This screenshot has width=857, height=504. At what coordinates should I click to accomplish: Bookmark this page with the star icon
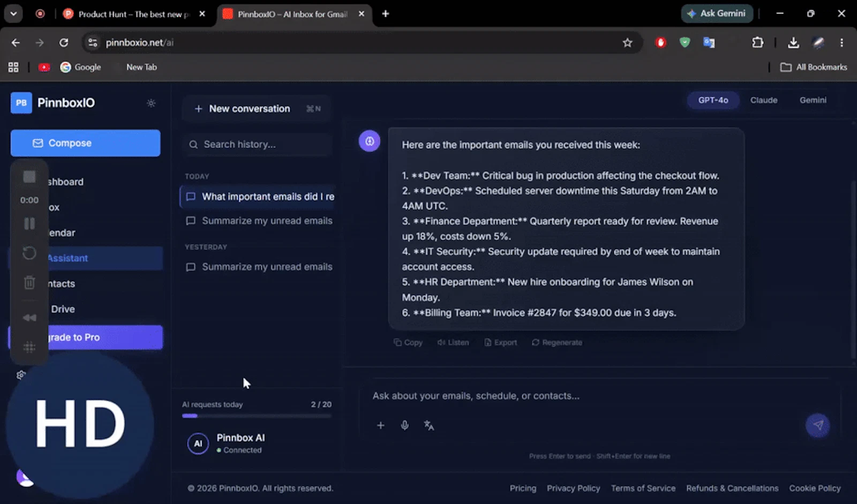[627, 43]
